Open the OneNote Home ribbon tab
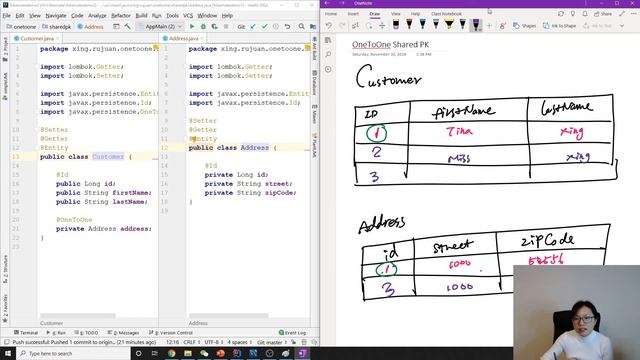Screen dimensions: 640x360 coord(331,14)
